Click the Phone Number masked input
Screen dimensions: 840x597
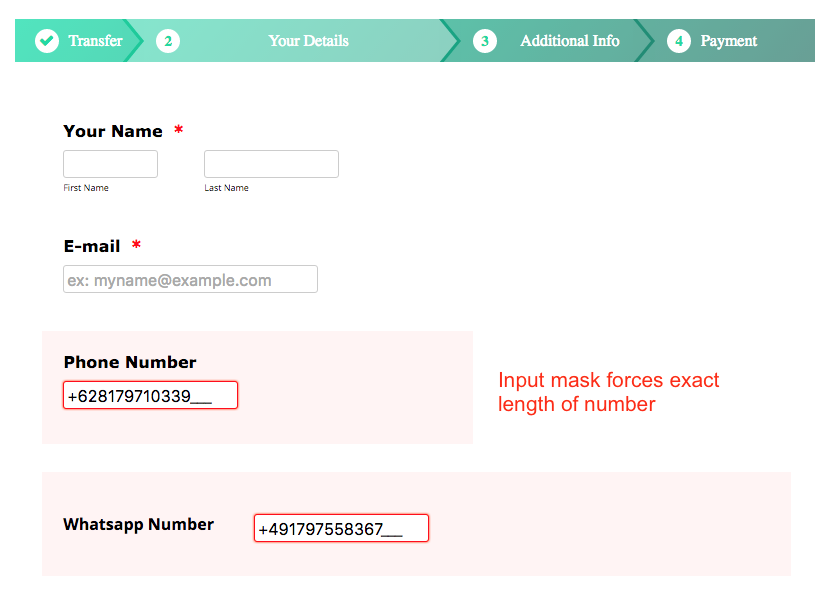tap(150, 395)
